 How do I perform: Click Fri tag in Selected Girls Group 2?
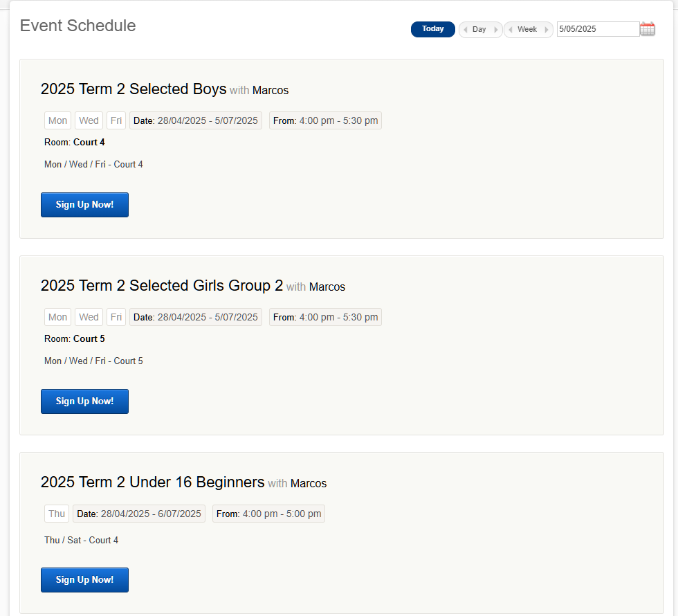[x=116, y=317]
